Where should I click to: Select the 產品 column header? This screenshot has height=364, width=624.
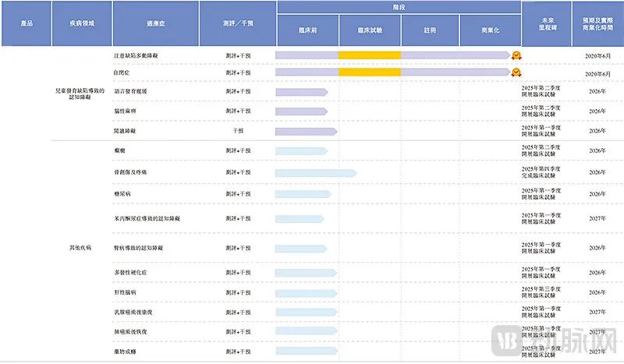click(27, 23)
